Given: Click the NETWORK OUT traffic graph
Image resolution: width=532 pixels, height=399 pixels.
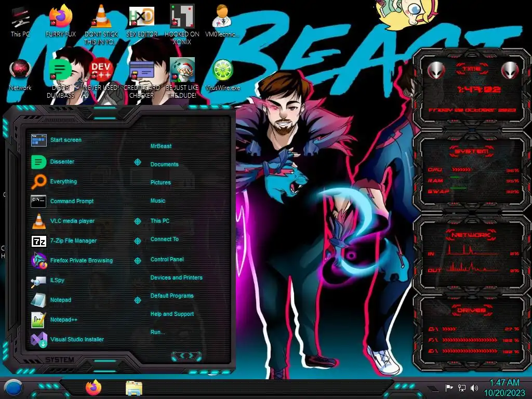Looking at the screenshot, I should point(473,267).
